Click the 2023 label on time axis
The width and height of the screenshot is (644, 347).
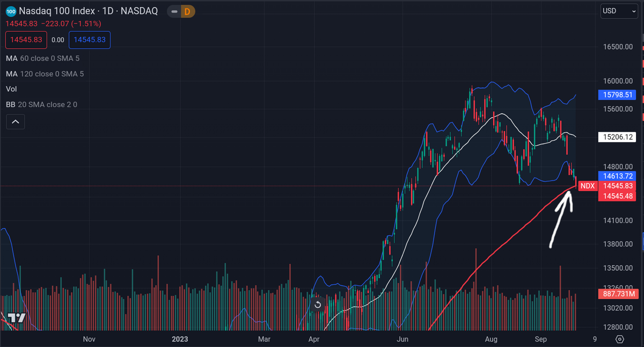tap(179, 339)
